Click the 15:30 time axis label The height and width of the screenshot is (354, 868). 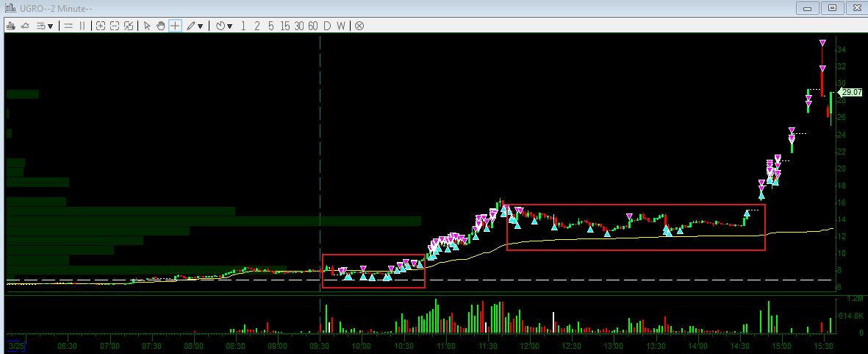pos(823,345)
